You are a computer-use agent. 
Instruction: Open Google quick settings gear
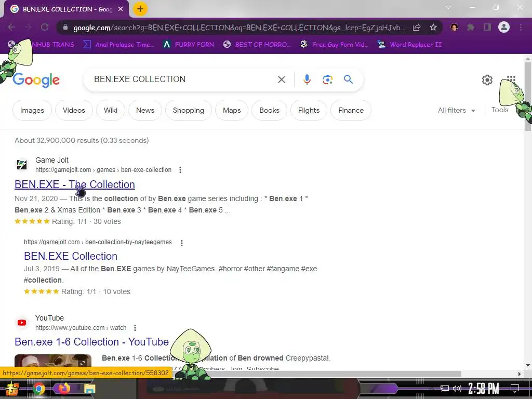click(x=487, y=79)
